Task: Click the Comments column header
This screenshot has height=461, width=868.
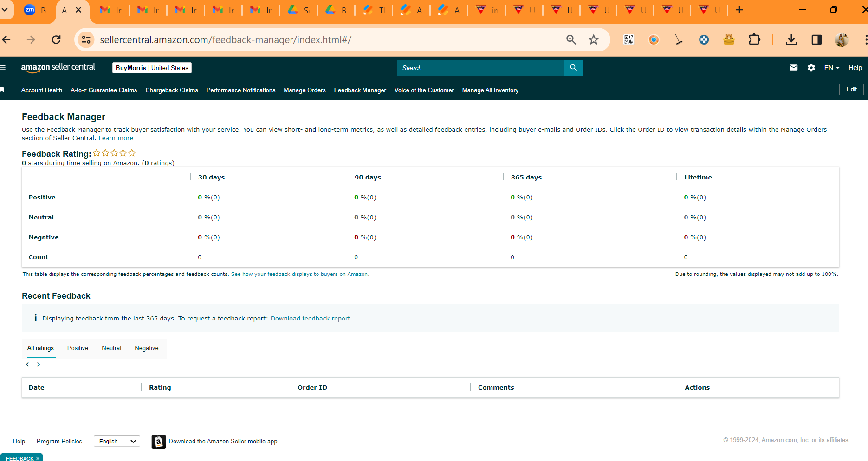Action: (x=496, y=388)
